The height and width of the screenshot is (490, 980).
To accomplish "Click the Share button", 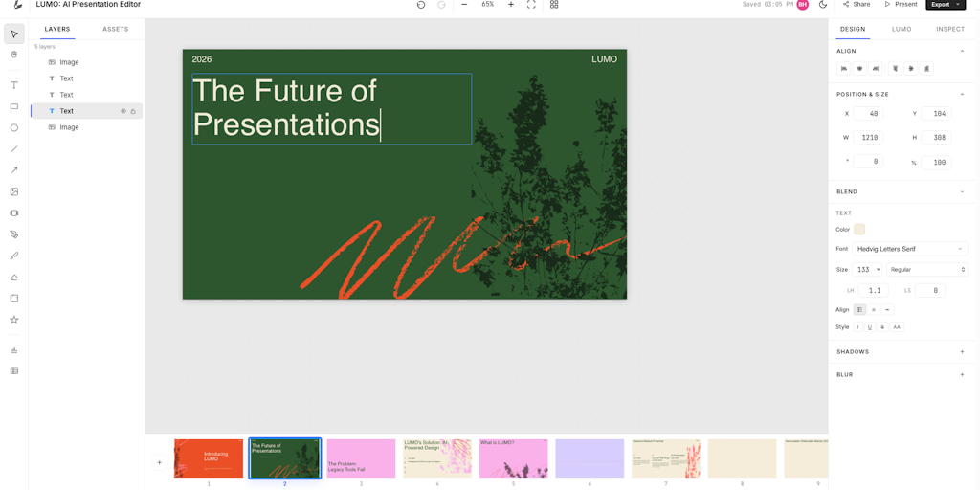I will tap(857, 5).
